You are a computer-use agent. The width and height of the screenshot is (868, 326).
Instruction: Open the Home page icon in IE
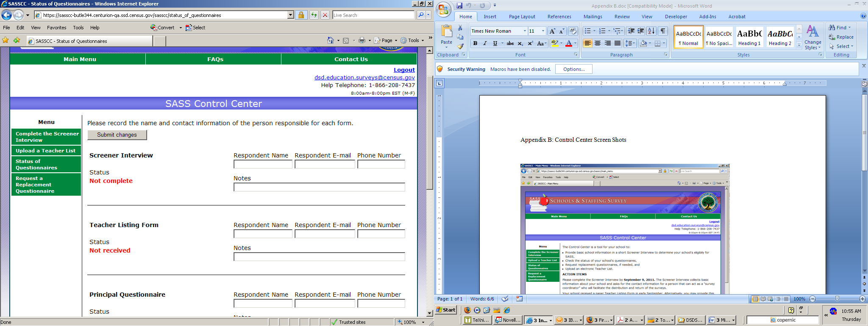click(331, 40)
